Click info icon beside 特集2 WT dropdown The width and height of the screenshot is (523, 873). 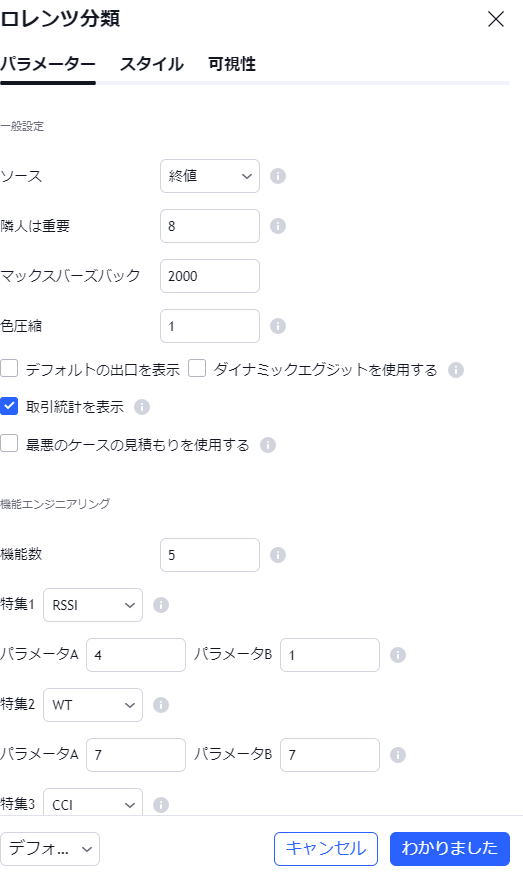pos(161,705)
